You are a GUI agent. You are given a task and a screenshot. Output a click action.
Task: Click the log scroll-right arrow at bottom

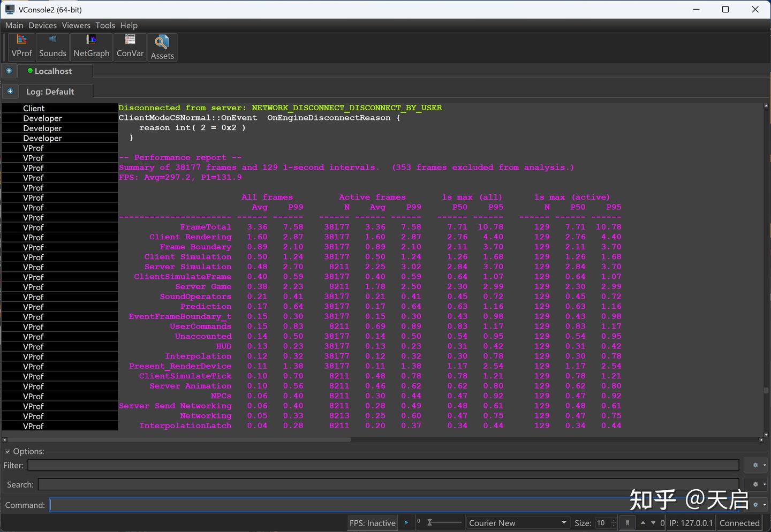(761, 440)
